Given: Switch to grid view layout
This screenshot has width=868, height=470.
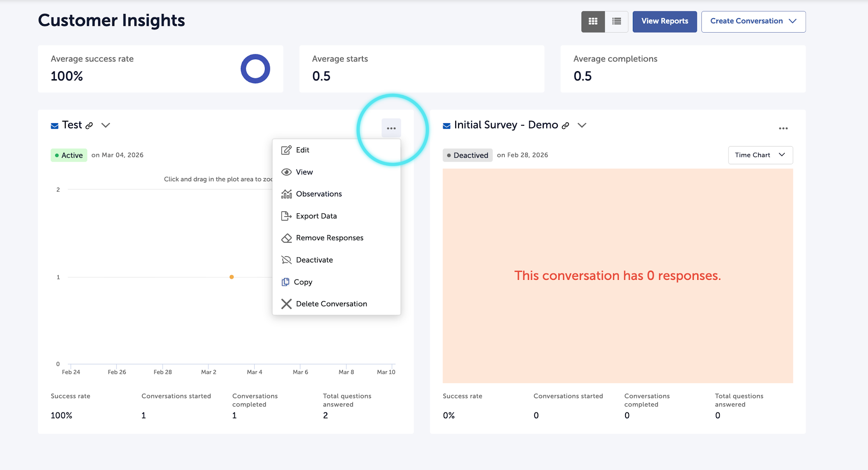Looking at the screenshot, I should [x=593, y=22].
